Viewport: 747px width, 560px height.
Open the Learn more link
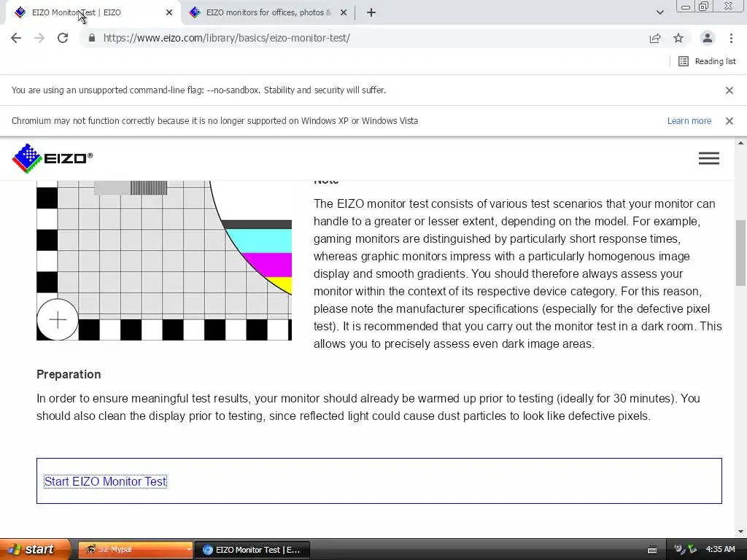pyautogui.click(x=689, y=121)
